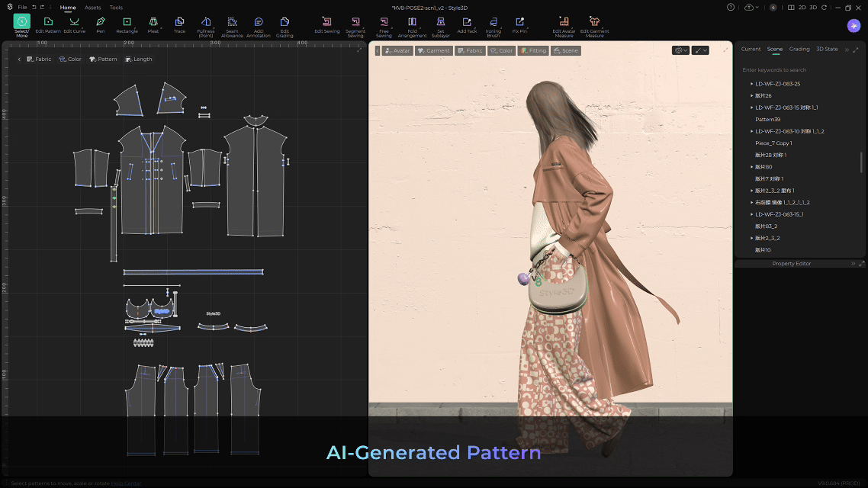Image resolution: width=868 pixels, height=488 pixels.
Task: Click the Edit Avatar Measure icon
Action: (x=564, y=22)
